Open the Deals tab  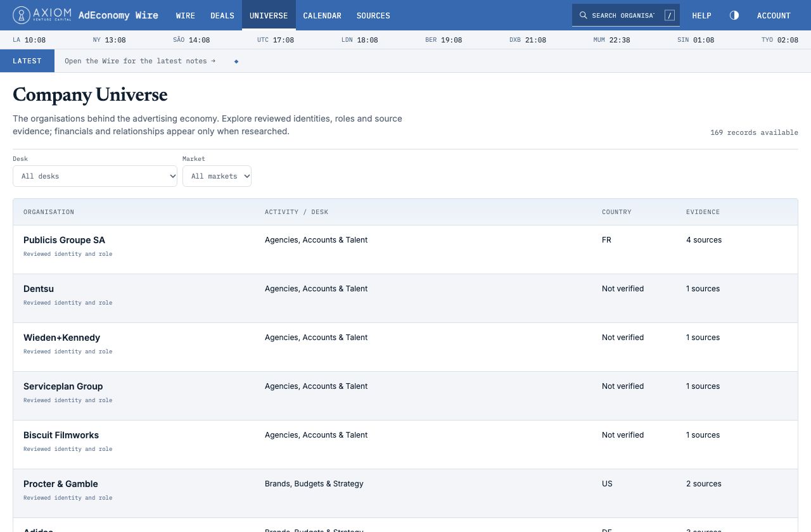pos(222,15)
